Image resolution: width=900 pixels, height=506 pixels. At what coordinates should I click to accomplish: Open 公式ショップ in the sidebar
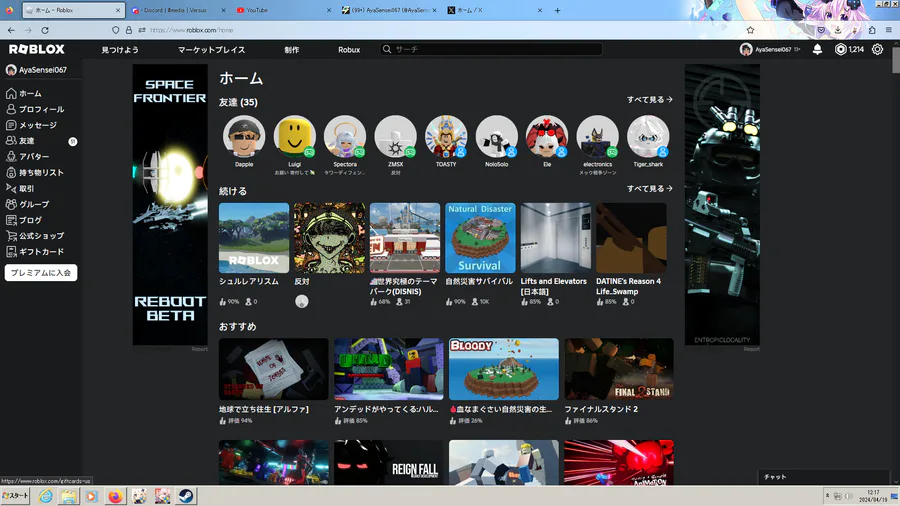(x=34, y=236)
